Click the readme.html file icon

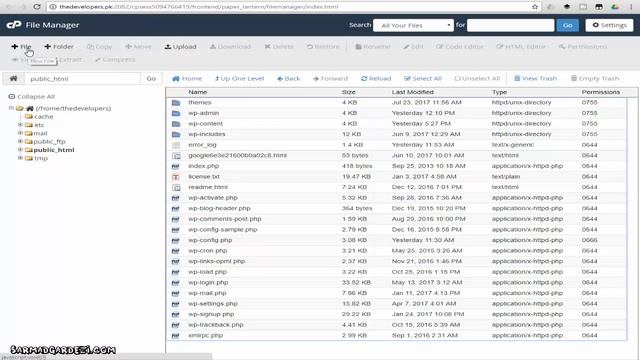pyautogui.click(x=176, y=187)
